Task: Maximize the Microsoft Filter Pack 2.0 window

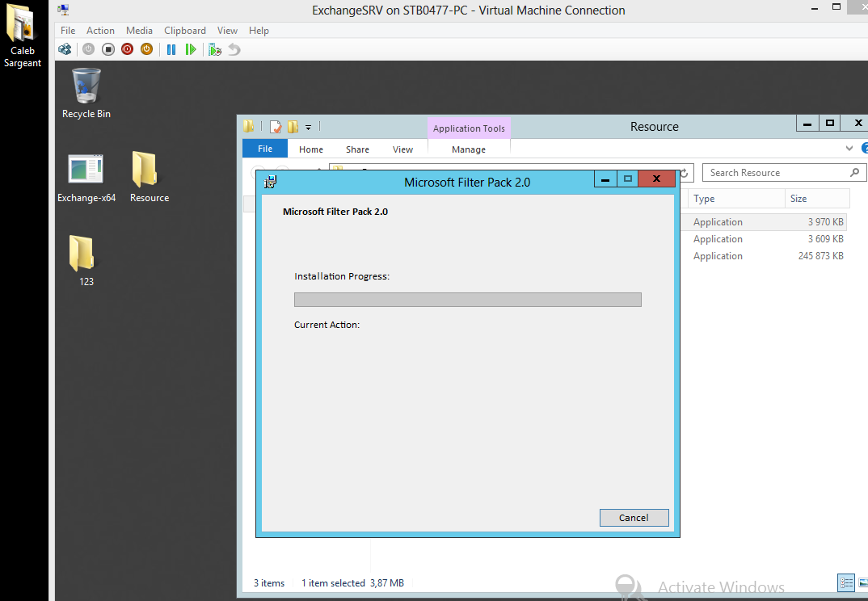Action: click(628, 179)
